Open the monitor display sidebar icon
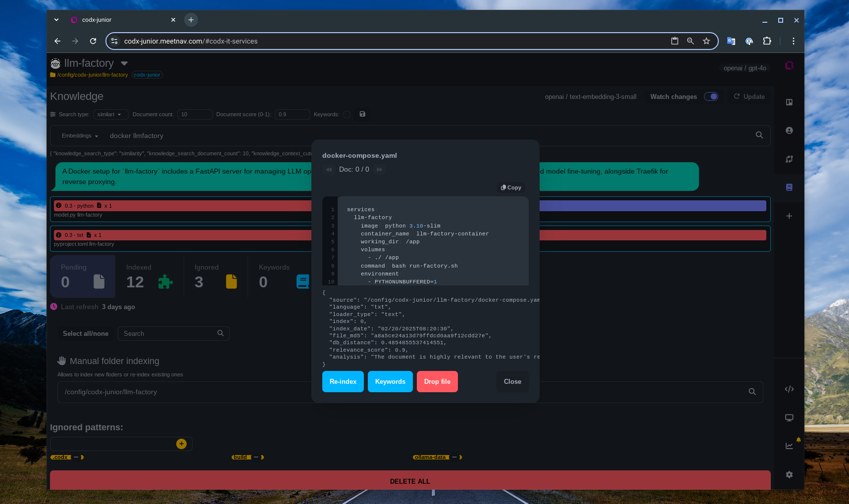The height and width of the screenshot is (504, 849). (789, 417)
